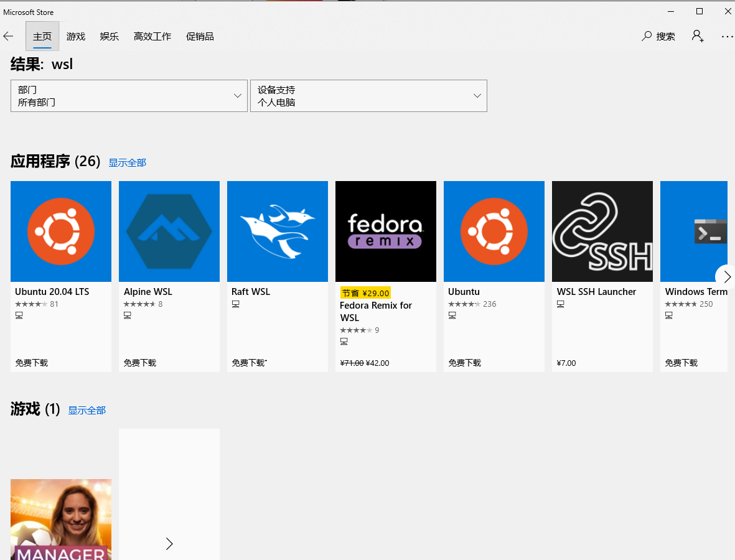The image size is (735, 560).
Task: Switch to the 主页 home tab
Action: pos(42,36)
